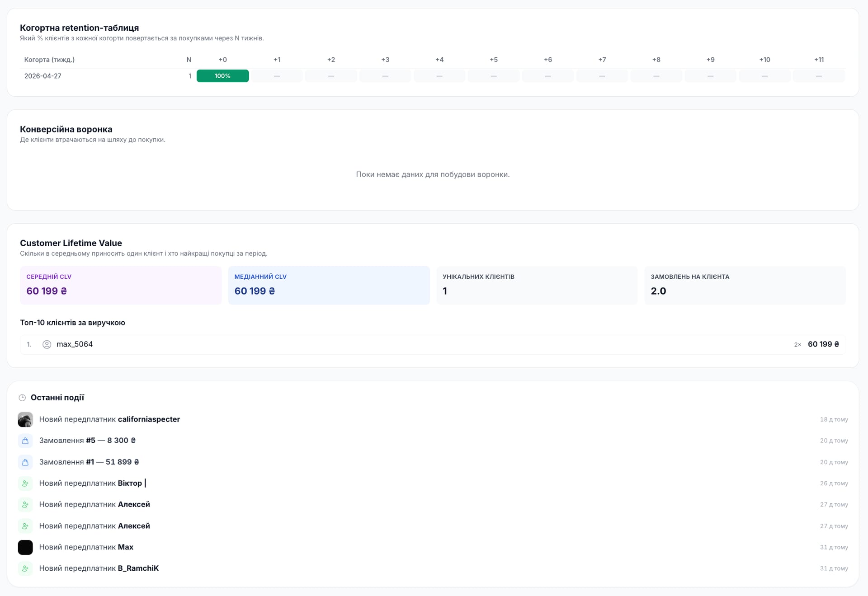This screenshot has height=596, width=868.
Task: Click the Замовлень на клієнта stat card
Action: click(x=745, y=285)
